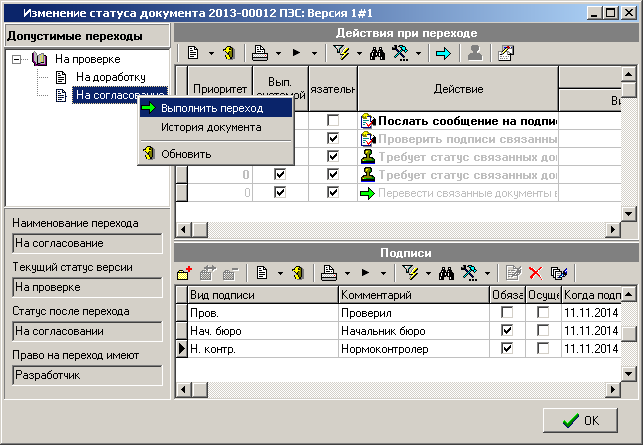The height and width of the screenshot is (445, 643).
Task: Toggle the checkbox beside Послать сообщение action
Action: pyautogui.click(x=332, y=121)
